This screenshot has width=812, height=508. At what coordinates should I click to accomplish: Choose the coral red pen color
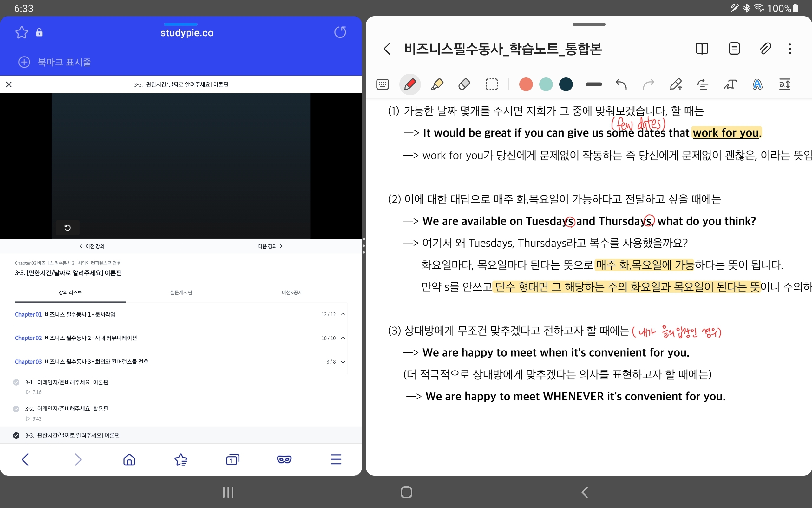click(x=526, y=84)
